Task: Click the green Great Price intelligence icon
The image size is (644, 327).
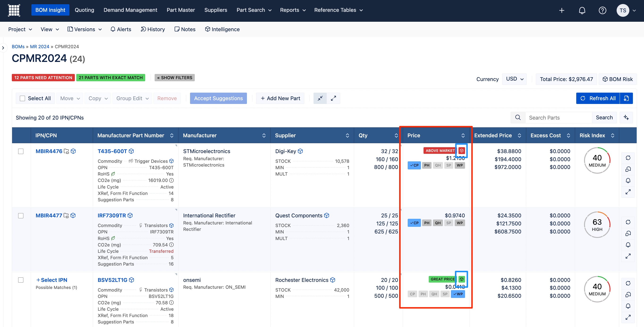Action: click(462, 279)
